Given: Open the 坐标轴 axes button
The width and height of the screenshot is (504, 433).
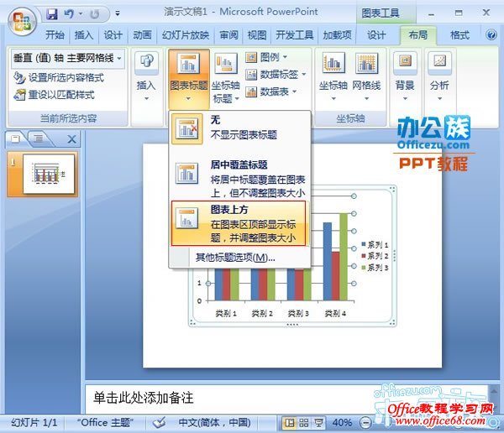Looking at the screenshot, I should pyautogui.click(x=333, y=76).
